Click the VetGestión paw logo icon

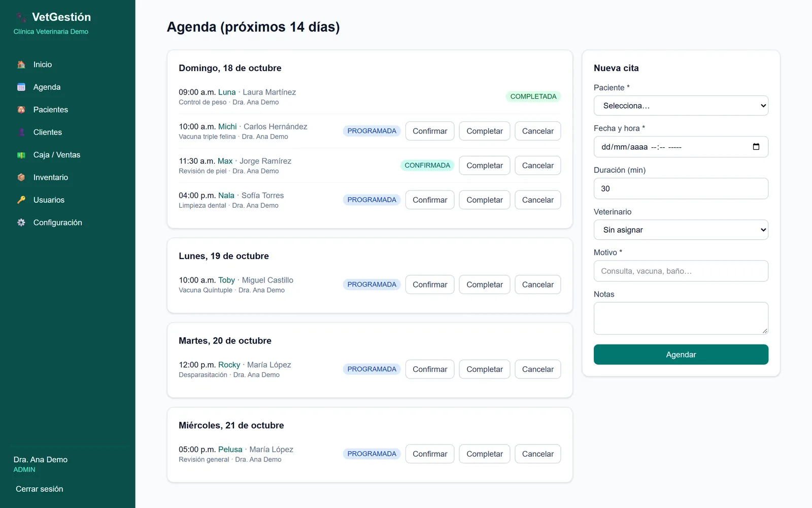(21, 17)
